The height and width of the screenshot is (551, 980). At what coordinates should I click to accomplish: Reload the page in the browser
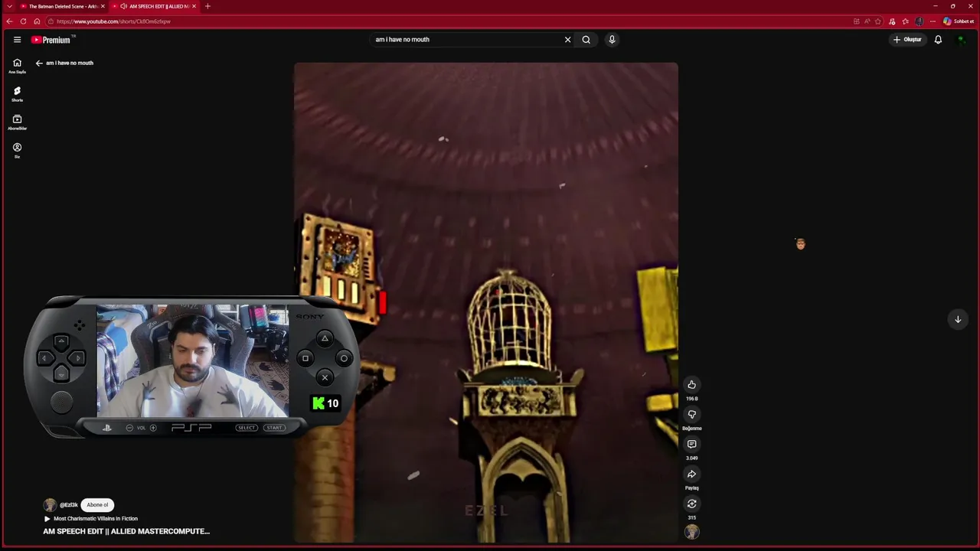coord(23,21)
